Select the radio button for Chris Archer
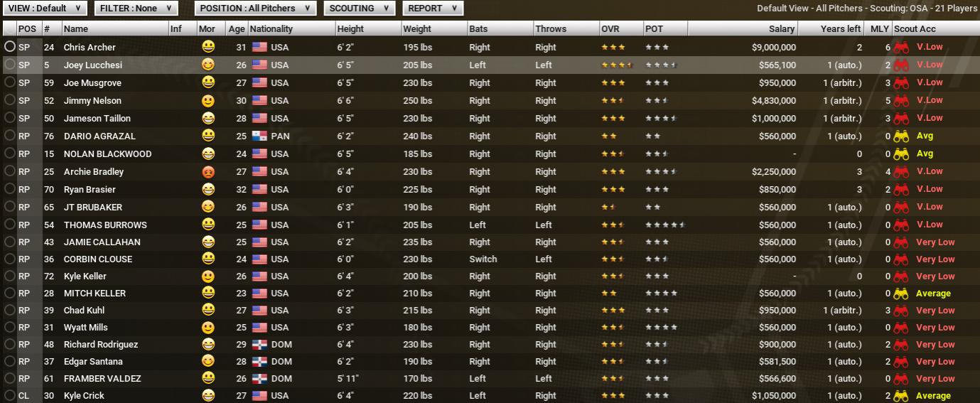Viewport: 980px width, 403px height. pyautogui.click(x=9, y=47)
